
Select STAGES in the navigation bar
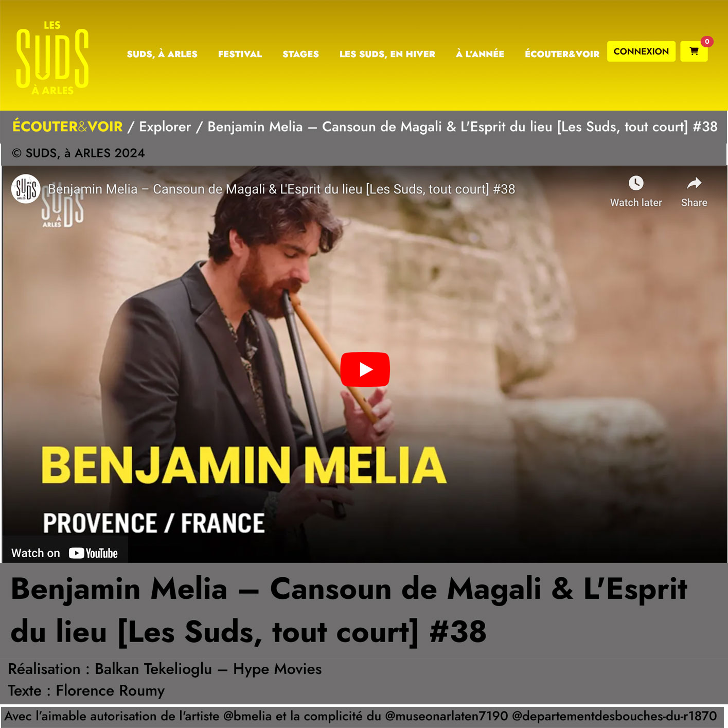click(300, 54)
